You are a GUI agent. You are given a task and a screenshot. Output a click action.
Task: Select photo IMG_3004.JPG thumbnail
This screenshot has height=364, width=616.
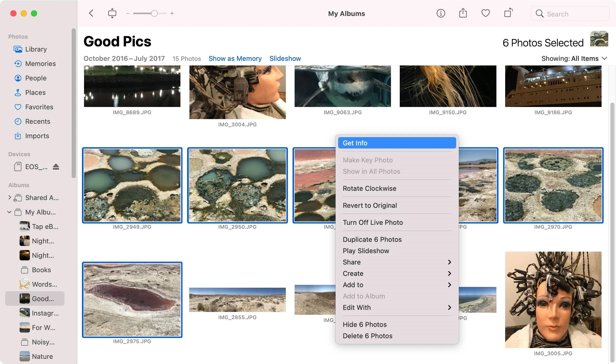pyautogui.click(x=237, y=92)
